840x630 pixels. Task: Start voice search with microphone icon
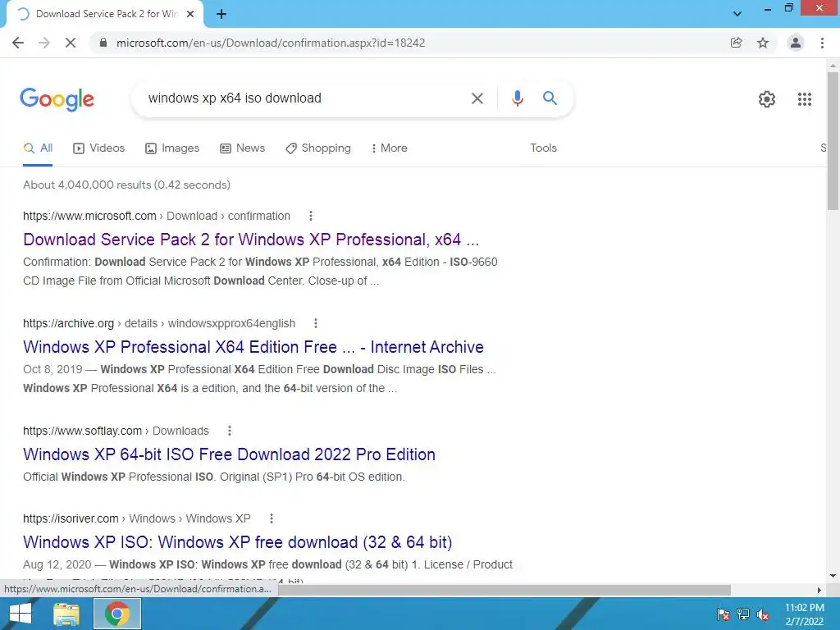point(517,98)
